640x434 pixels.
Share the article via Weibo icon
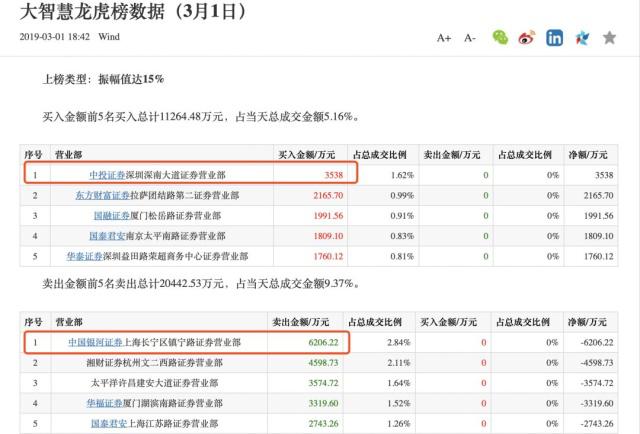[x=527, y=38]
